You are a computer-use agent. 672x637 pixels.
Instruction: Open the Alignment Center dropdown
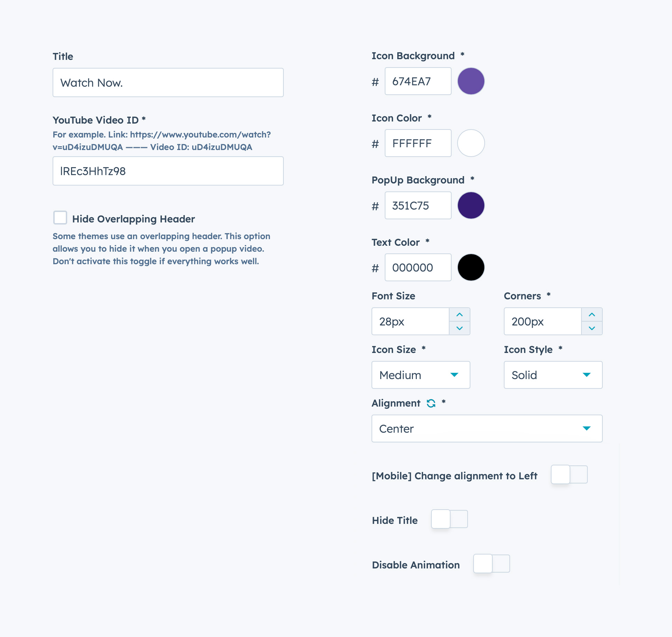coord(487,428)
